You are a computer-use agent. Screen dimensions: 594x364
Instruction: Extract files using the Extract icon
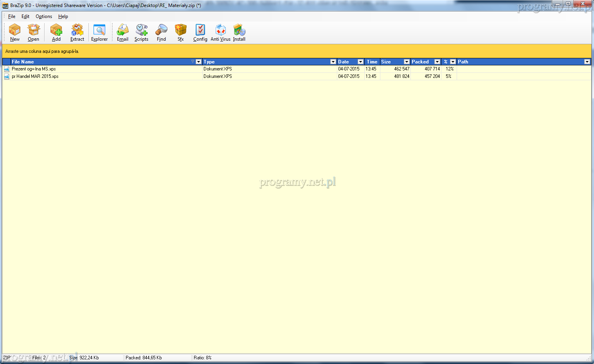(x=77, y=32)
